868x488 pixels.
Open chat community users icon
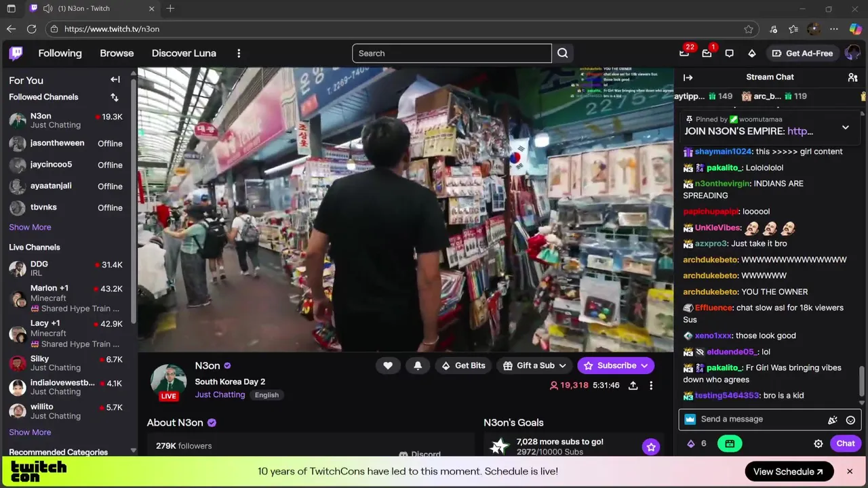click(x=853, y=77)
